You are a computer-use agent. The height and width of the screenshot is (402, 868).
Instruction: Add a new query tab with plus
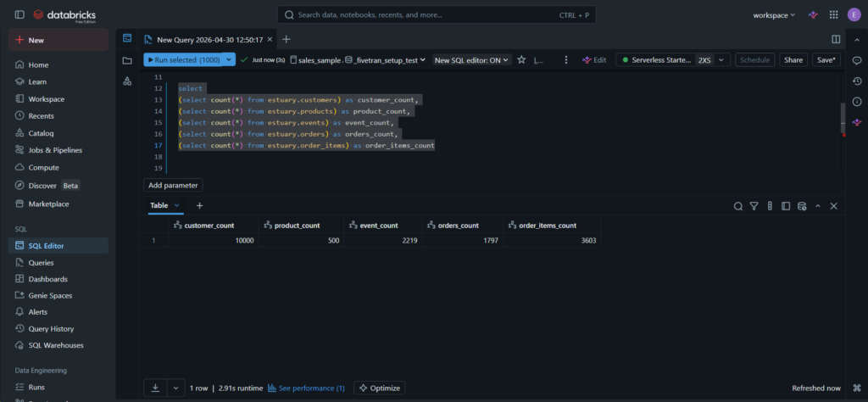[x=287, y=39]
